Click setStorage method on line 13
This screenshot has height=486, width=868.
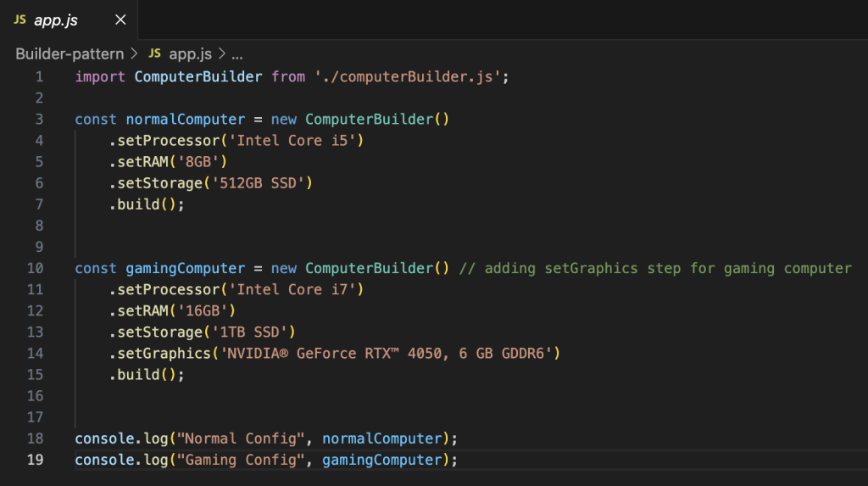point(160,332)
